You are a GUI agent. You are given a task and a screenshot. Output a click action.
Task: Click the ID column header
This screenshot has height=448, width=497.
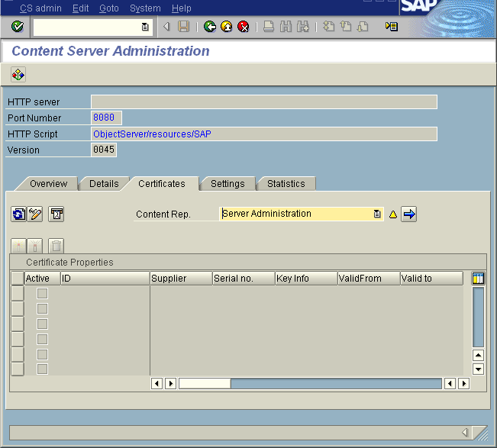tap(105, 278)
